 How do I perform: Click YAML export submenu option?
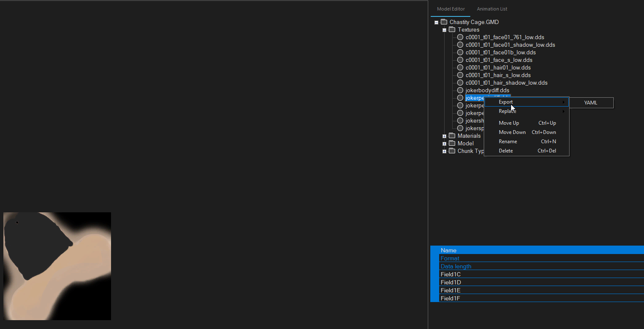(591, 103)
